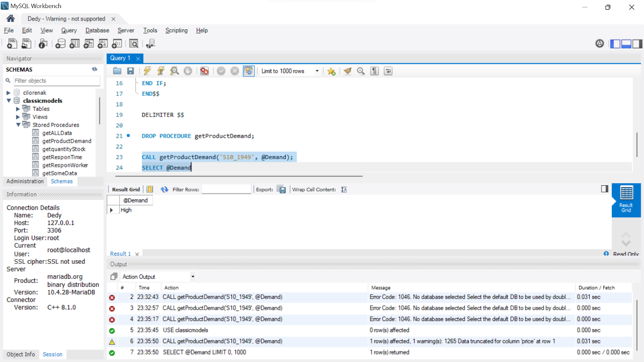Create a new function toolbar icon
644x362 pixels.
[117, 43]
